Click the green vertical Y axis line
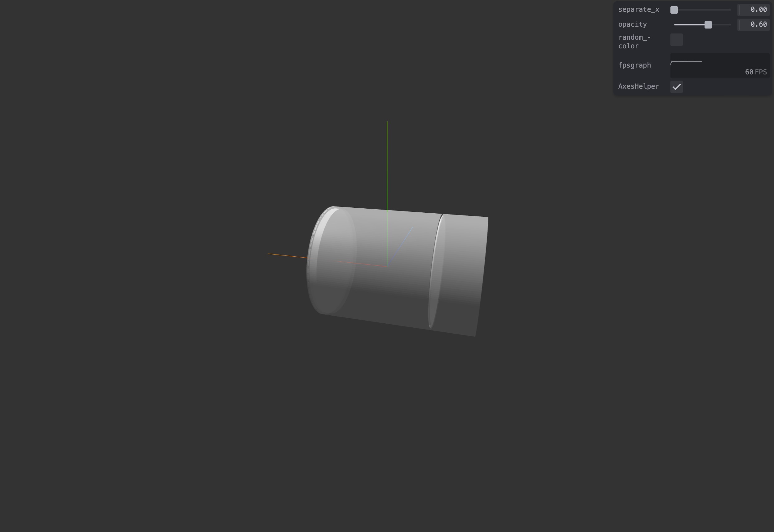 pyautogui.click(x=387, y=160)
